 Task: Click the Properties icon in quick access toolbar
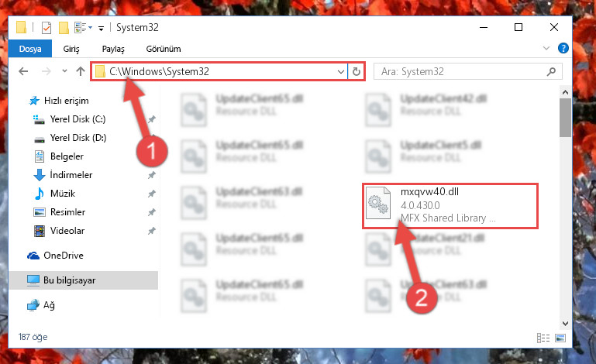pyautogui.click(x=46, y=28)
